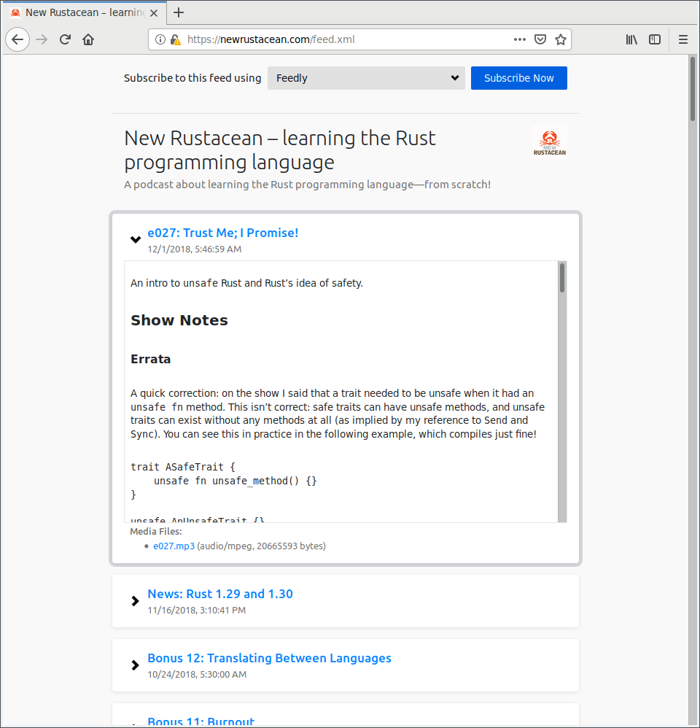Go to the Home page icon
Image resolution: width=700 pixels, height=728 pixels.
point(88,39)
